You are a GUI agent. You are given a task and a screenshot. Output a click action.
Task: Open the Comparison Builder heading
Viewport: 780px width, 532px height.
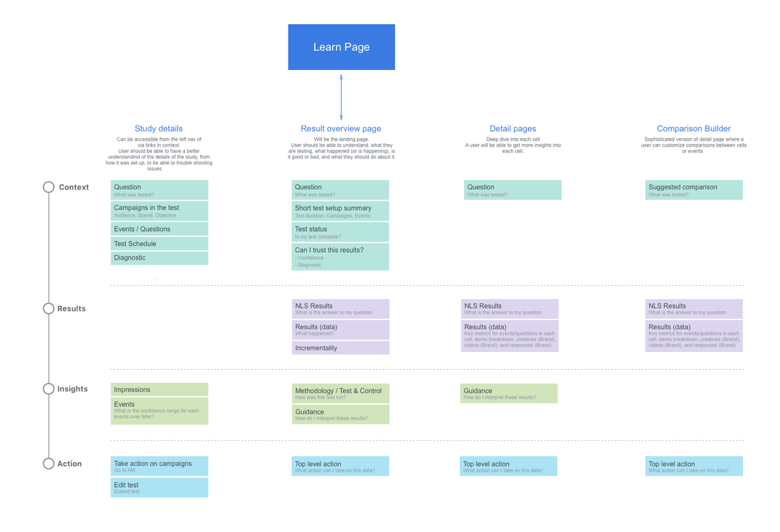coord(694,128)
